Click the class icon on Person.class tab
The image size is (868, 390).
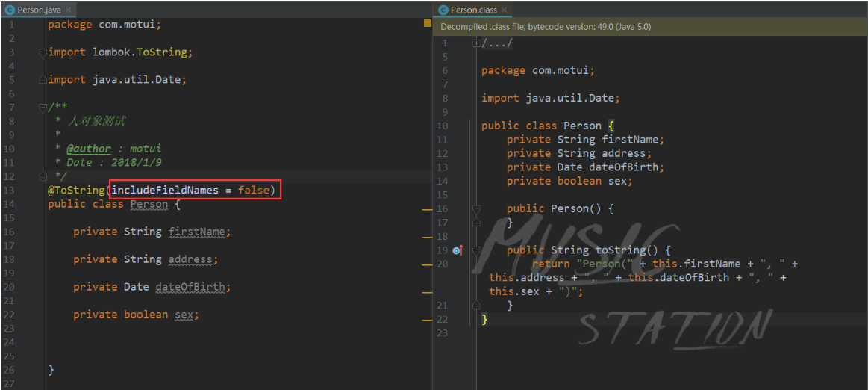[x=443, y=10]
